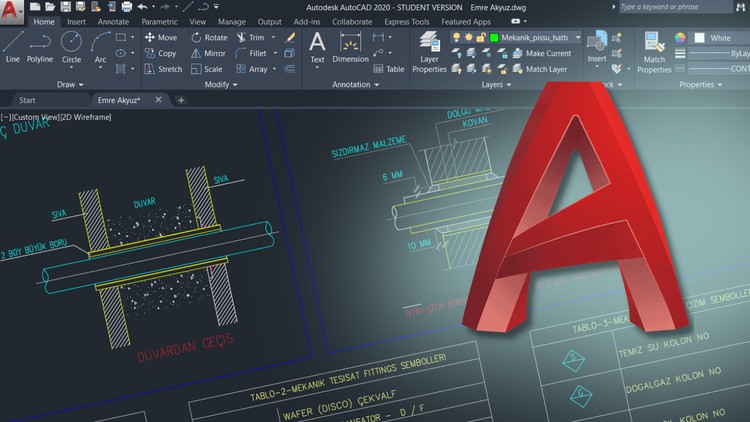750x422 pixels.
Task: Switch to the Annotate ribbon tab
Action: point(113,21)
